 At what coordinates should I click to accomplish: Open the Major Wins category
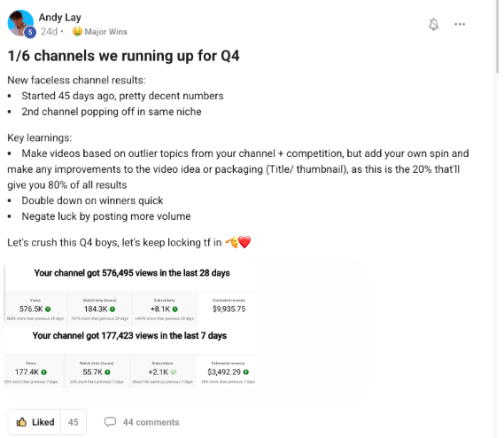105,32
